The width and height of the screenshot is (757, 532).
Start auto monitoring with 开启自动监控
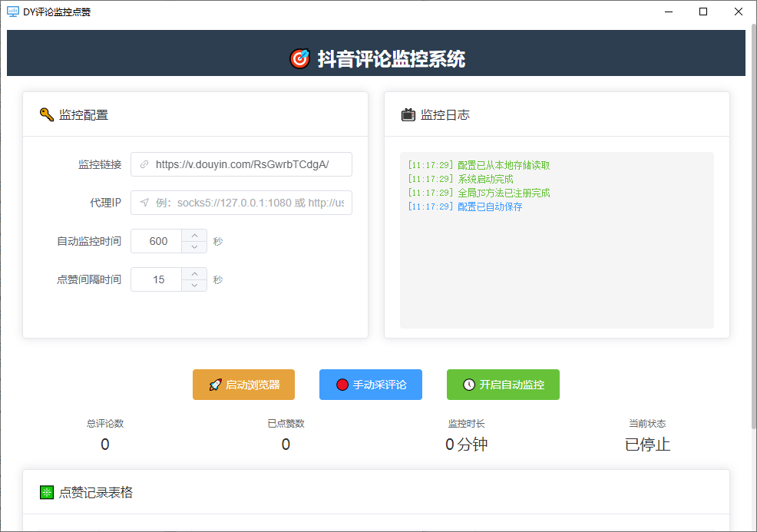(x=503, y=385)
